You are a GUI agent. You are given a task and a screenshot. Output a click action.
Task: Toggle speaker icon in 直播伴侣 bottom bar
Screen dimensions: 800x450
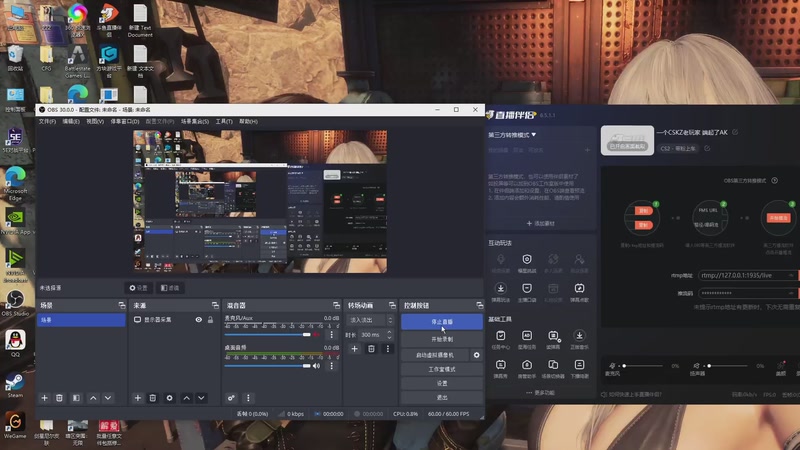click(x=696, y=366)
